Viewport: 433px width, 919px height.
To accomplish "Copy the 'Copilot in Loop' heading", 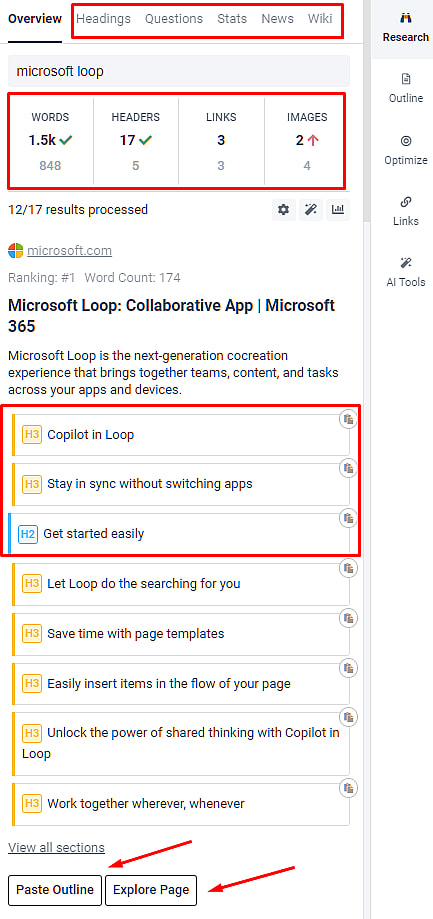I will tap(348, 418).
